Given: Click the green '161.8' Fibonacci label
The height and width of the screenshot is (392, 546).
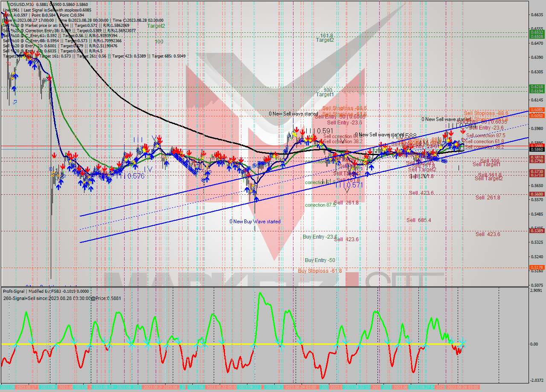Looking at the screenshot, I should [x=326, y=36].
